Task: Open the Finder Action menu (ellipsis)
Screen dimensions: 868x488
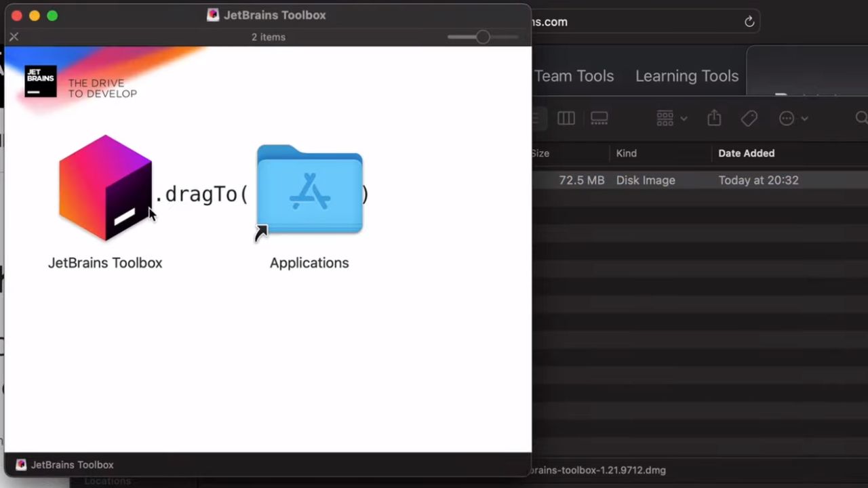Action: click(x=793, y=119)
